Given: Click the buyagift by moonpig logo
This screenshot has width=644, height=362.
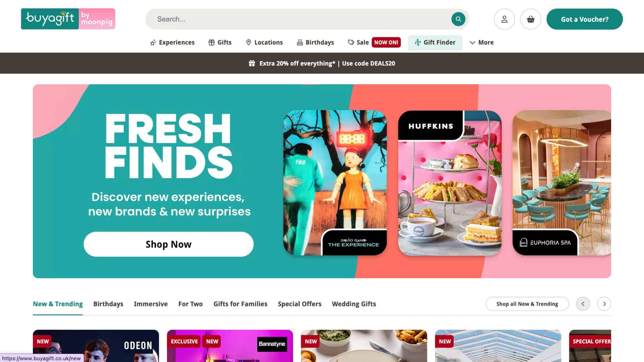Looking at the screenshot, I should (x=68, y=19).
